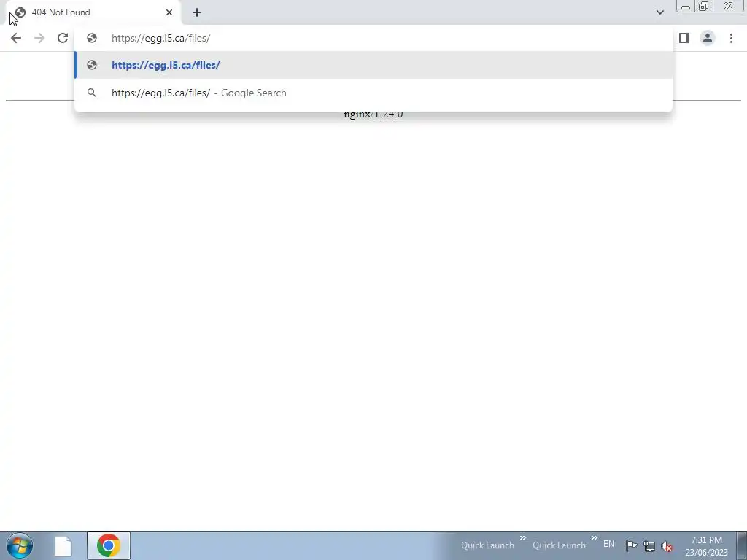Reload the 404 Not Found page

click(63, 38)
